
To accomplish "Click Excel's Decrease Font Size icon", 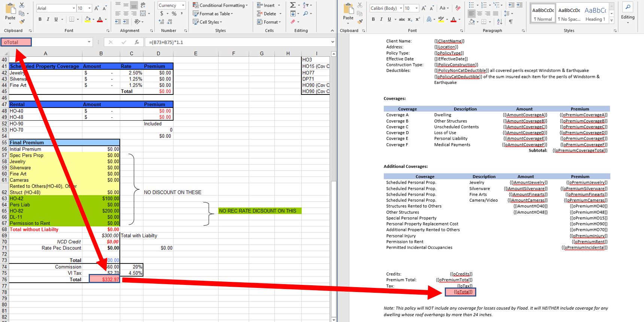I will pyautogui.click(x=104, y=8).
